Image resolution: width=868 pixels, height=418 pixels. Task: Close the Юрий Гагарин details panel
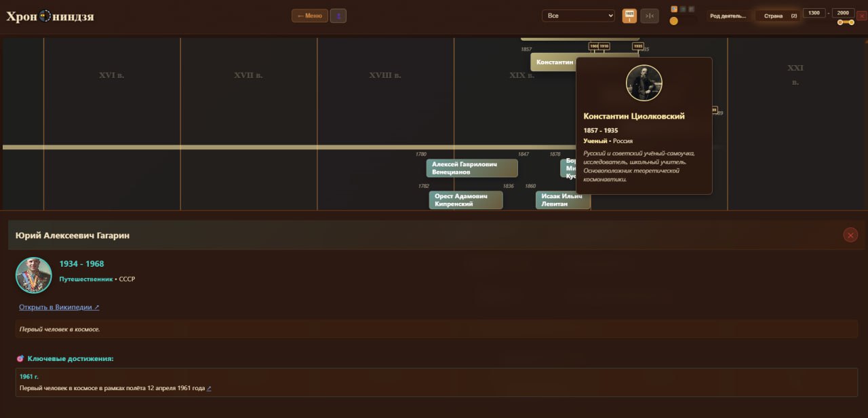point(850,235)
